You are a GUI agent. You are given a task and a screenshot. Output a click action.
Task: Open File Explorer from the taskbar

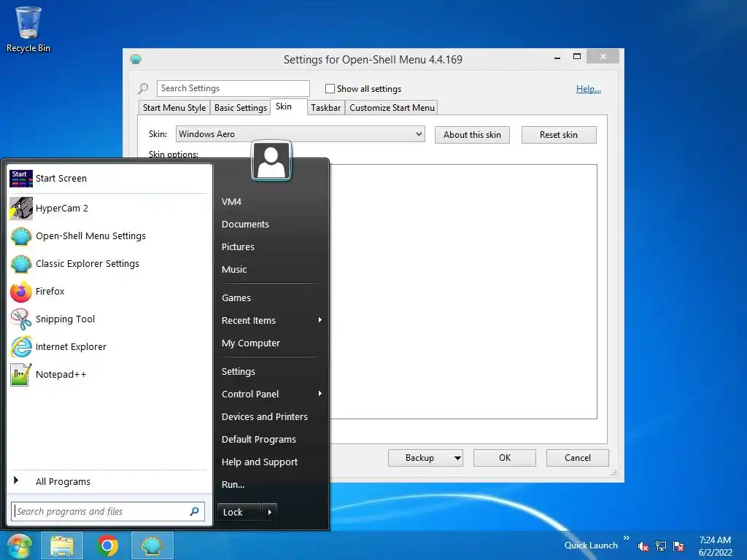click(x=62, y=545)
